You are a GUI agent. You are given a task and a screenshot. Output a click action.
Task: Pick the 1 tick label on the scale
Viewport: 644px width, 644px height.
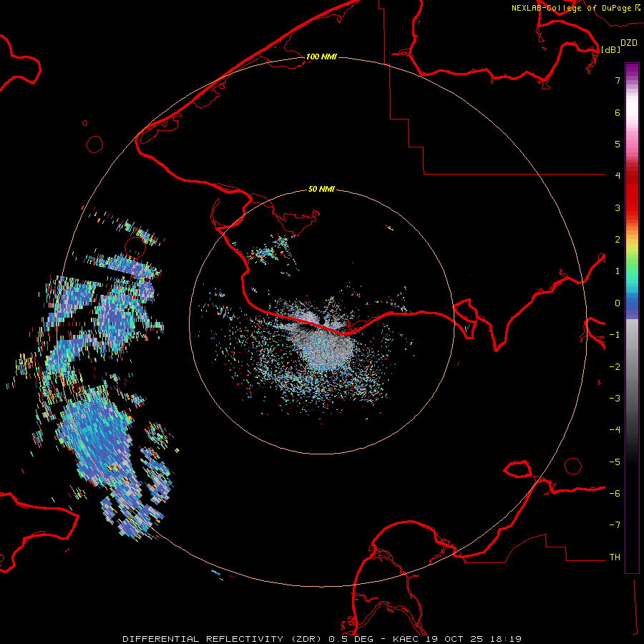(618, 271)
